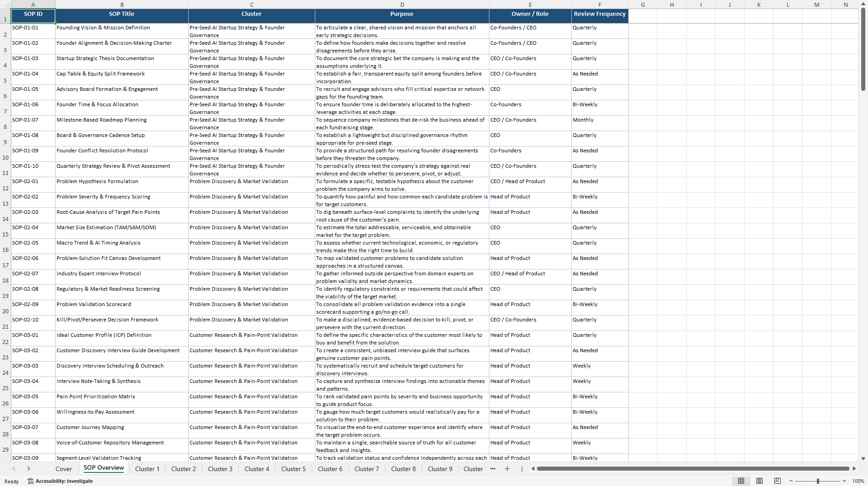Select Willingness-to-Pay Assessment cell
Image resolution: width=868 pixels, height=486 pixels.
pyautogui.click(x=122, y=415)
